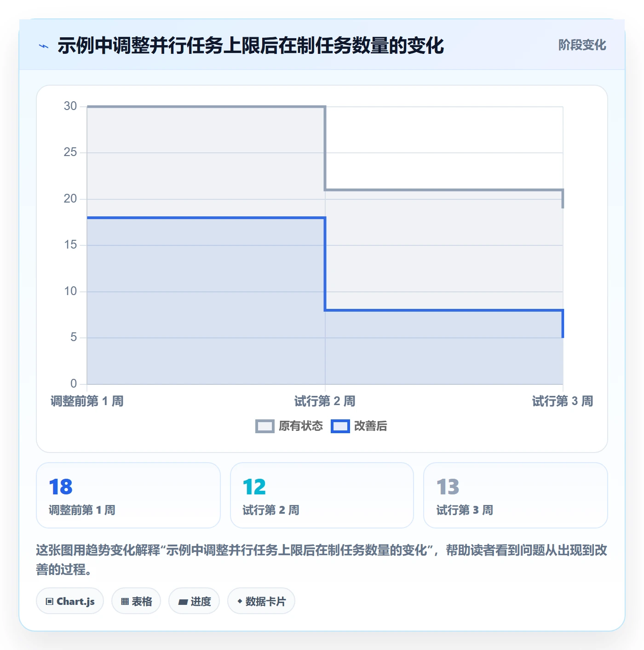Click the card label 试行第 3 周

click(x=465, y=510)
